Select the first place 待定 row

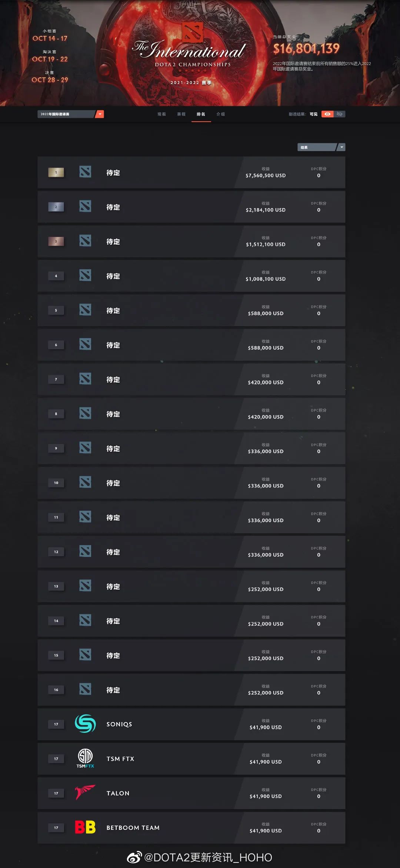191,172
